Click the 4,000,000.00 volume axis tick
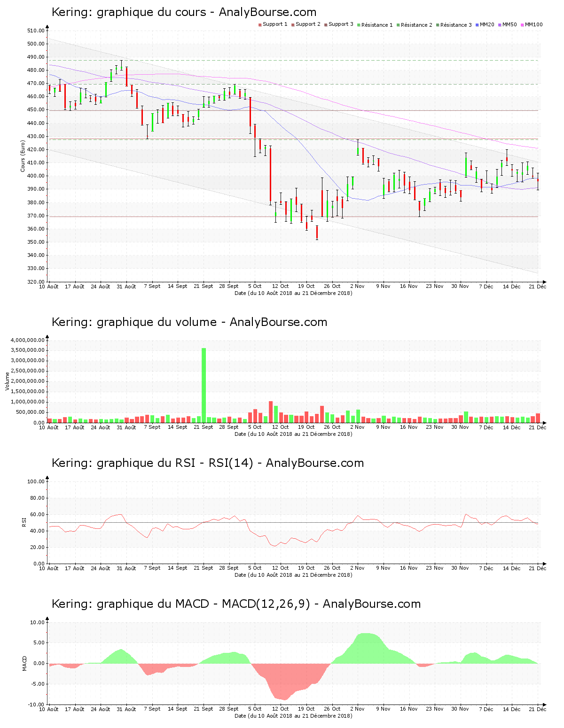 coord(27,340)
